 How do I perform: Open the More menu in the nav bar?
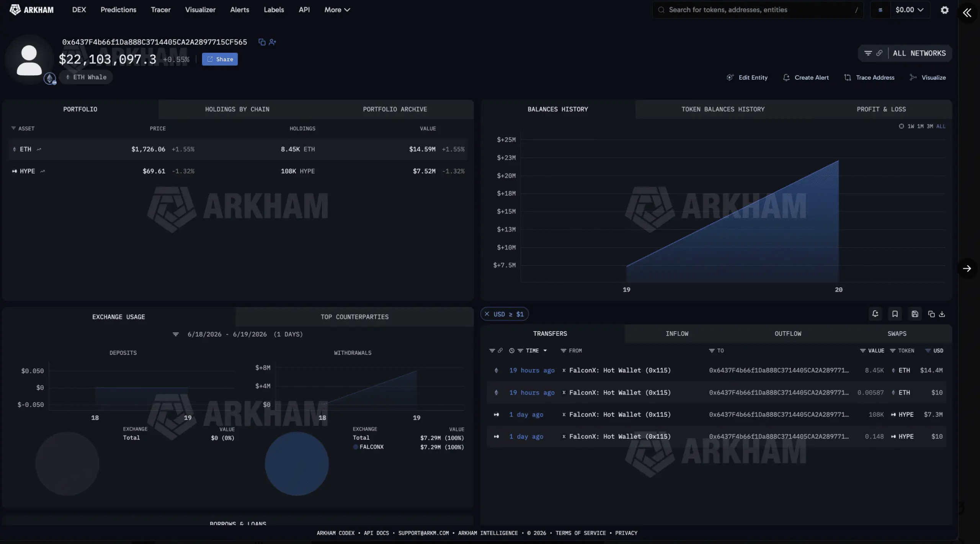pyautogui.click(x=337, y=10)
